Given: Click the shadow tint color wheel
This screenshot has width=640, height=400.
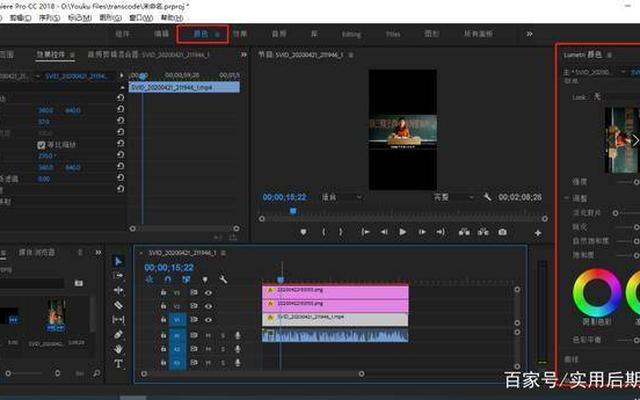Looking at the screenshot, I should 596,293.
